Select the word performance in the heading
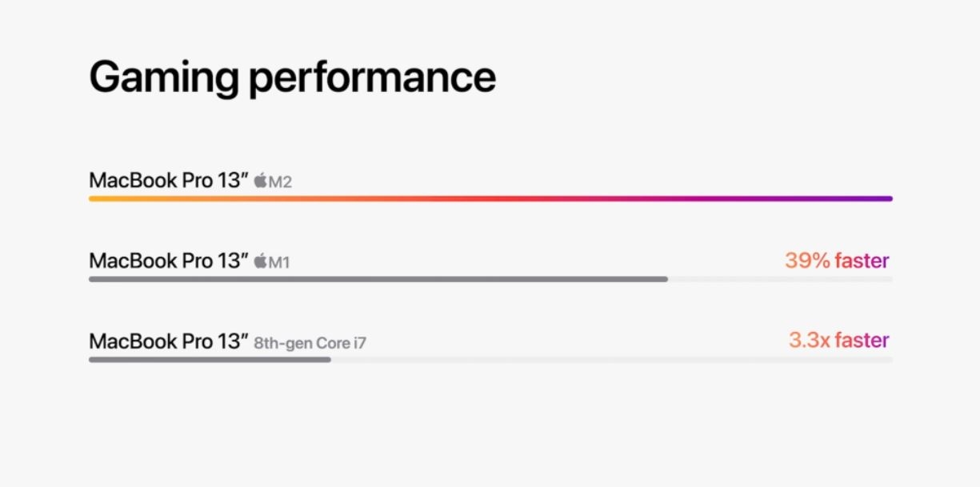 tap(371, 78)
